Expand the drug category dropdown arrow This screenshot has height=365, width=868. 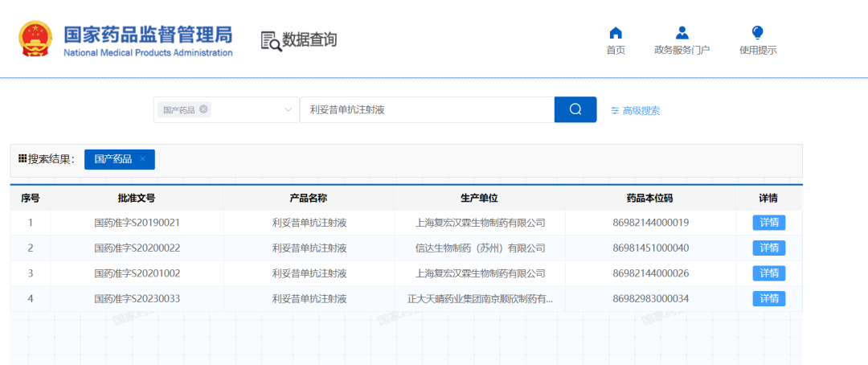click(288, 109)
